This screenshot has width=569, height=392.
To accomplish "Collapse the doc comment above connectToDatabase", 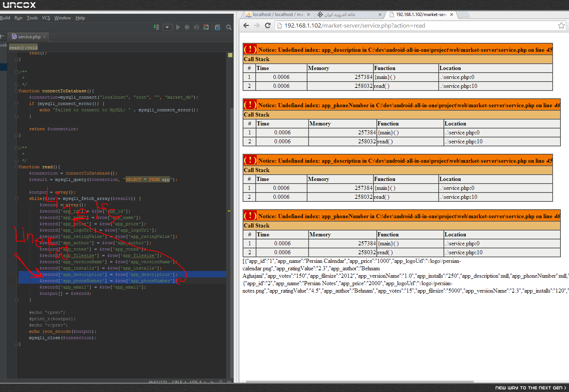I will 17,72.
